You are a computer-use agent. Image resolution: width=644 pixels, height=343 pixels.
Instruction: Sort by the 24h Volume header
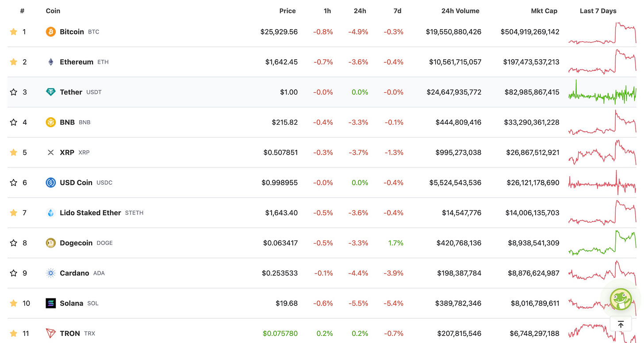coord(460,11)
